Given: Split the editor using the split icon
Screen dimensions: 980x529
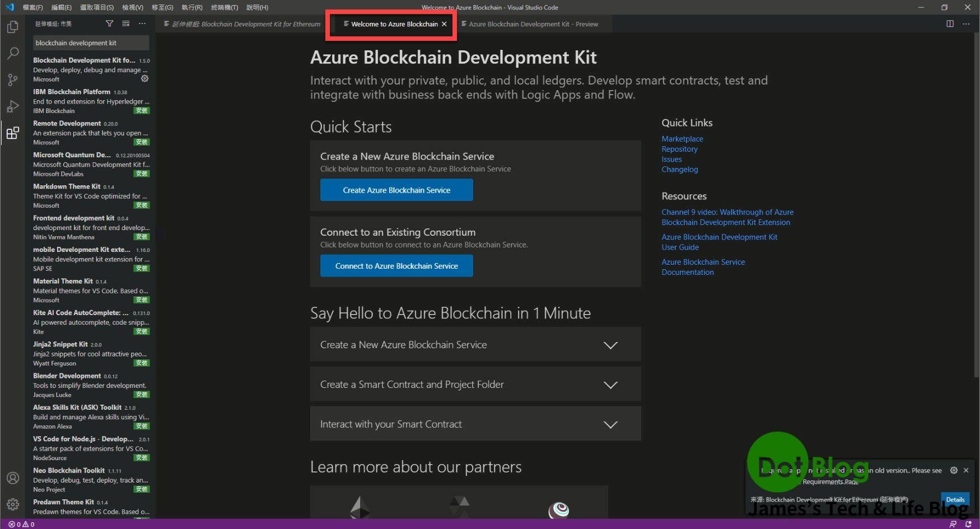Looking at the screenshot, I should [x=950, y=24].
